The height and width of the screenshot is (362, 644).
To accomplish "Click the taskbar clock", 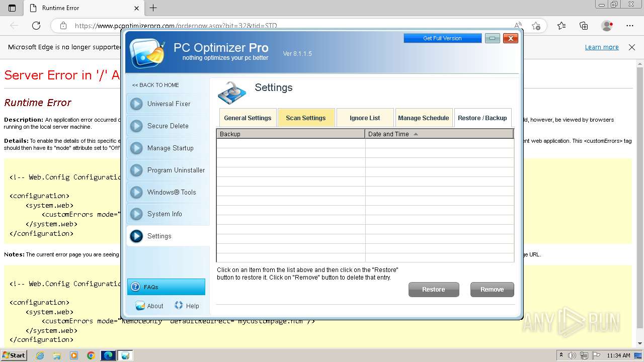I will [x=618, y=355].
